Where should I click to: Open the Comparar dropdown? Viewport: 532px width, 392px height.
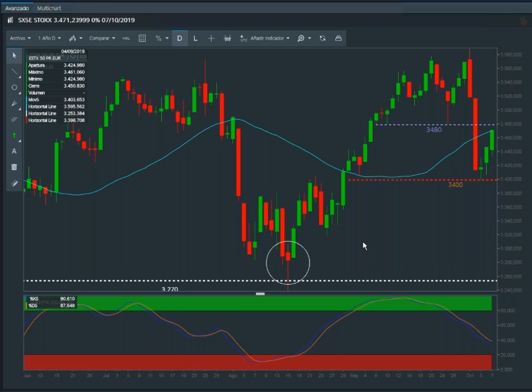pyautogui.click(x=102, y=38)
